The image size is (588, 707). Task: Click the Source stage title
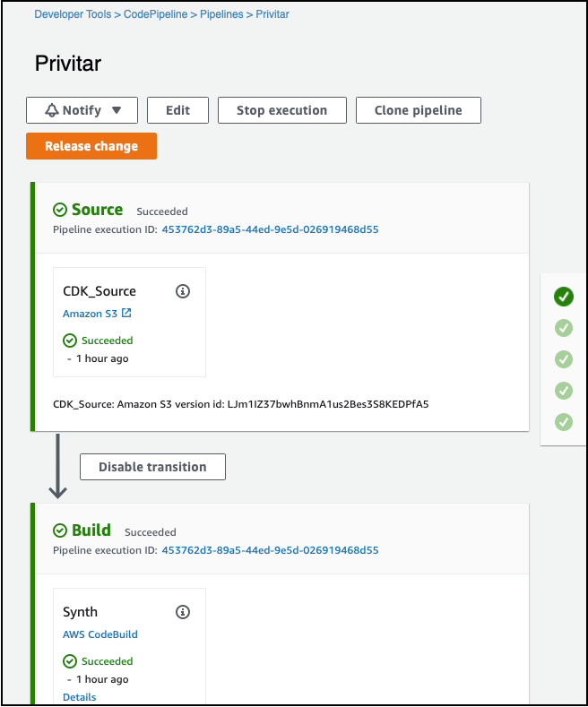[x=97, y=210]
